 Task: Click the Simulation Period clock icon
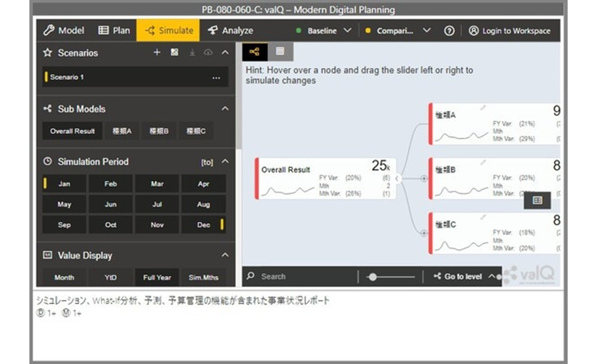click(47, 161)
